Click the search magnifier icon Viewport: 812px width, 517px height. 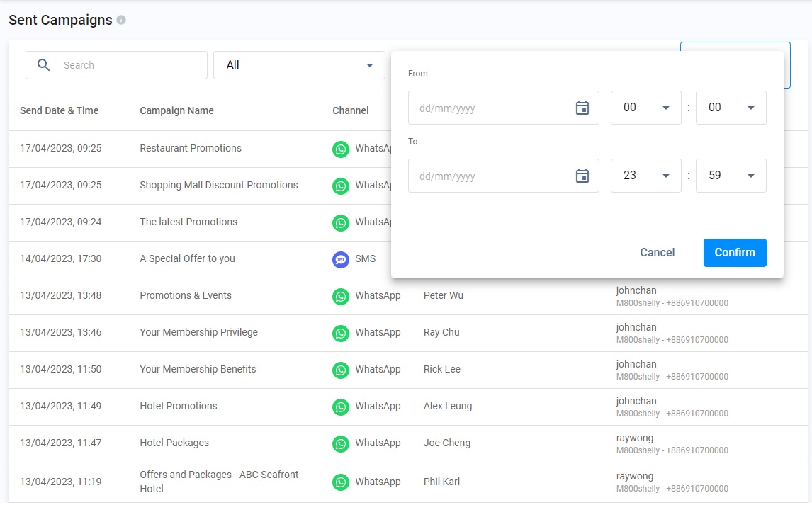[x=44, y=65]
